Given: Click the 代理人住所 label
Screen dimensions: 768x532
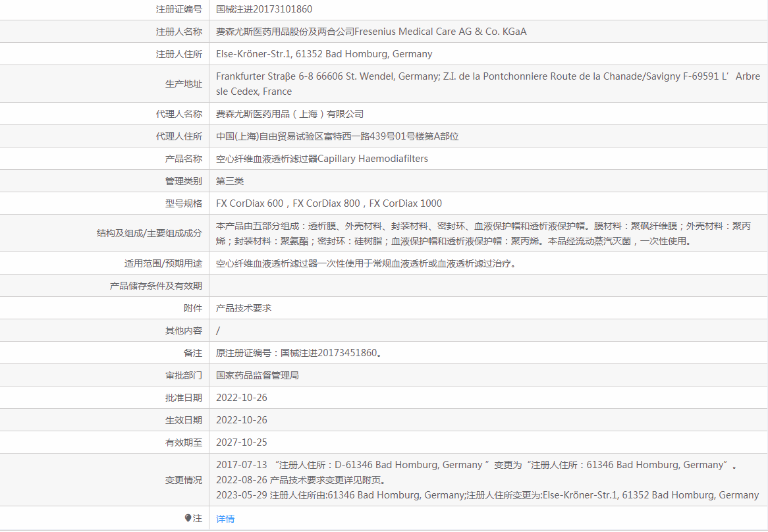Looking at the screenshot, I should click(178, 136).
